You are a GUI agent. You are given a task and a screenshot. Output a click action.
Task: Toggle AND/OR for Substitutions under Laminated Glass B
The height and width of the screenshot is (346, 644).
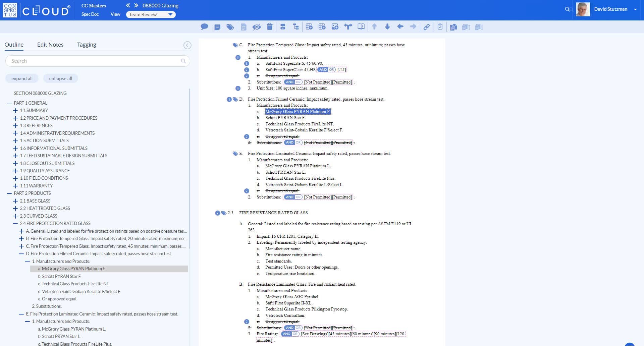293,328
